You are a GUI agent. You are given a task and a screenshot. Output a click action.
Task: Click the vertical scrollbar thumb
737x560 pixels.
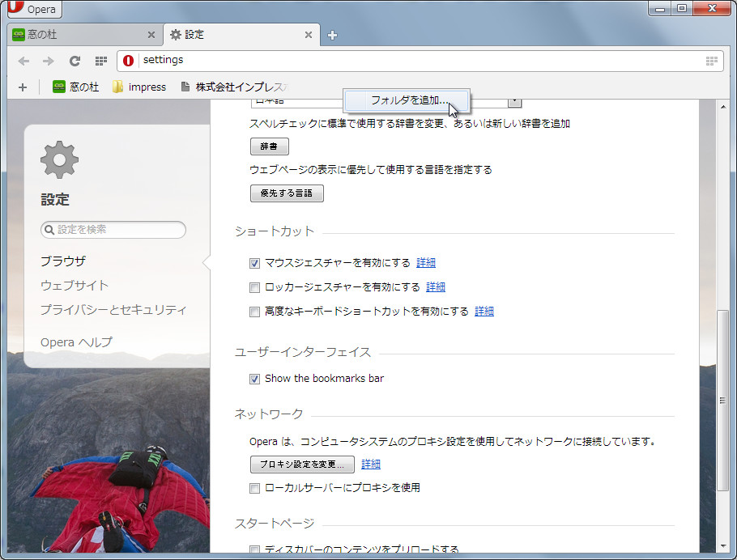pos(723,401)
